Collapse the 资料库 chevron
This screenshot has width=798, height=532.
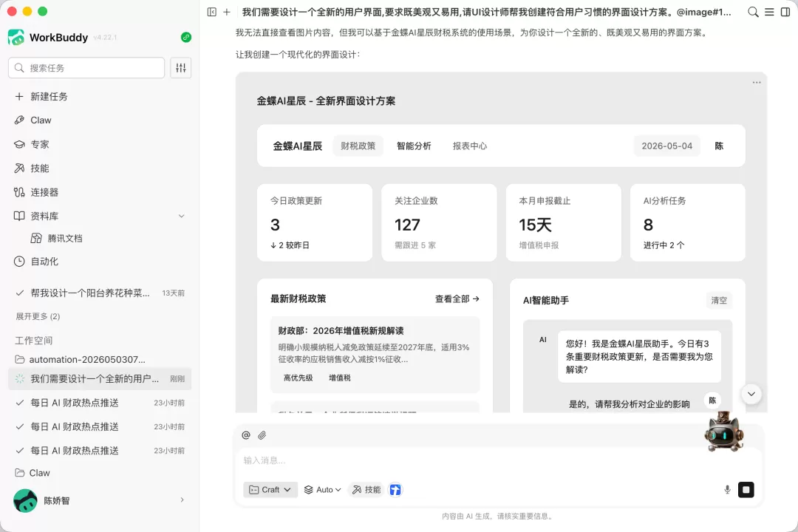[x=182, y=216]
